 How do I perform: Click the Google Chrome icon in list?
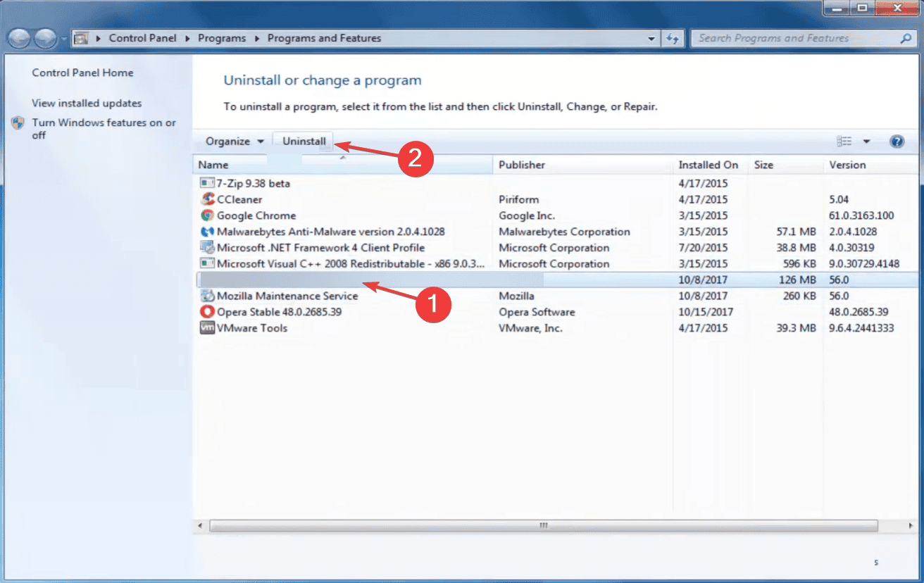pos(207,215)
